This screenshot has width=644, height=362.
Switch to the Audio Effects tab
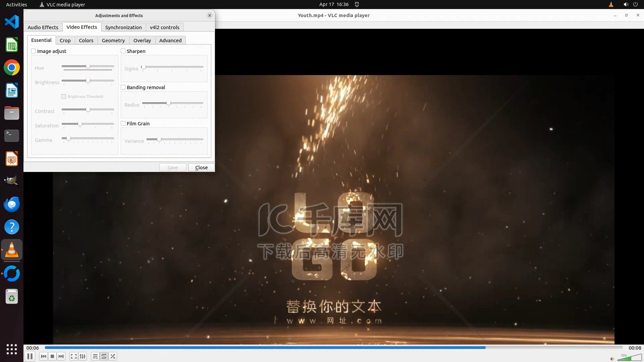pyautogui.click(x=43, y=27)
